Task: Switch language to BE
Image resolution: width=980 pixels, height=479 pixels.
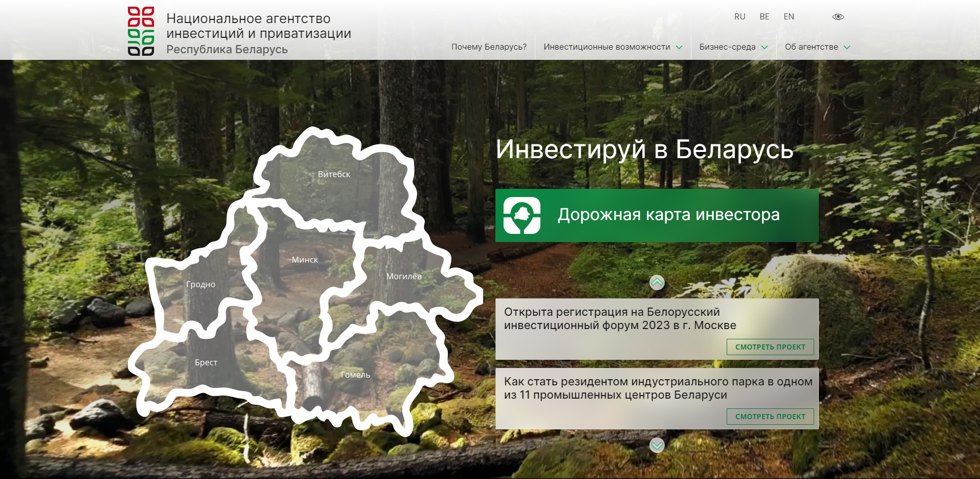Action: [764, 17]
